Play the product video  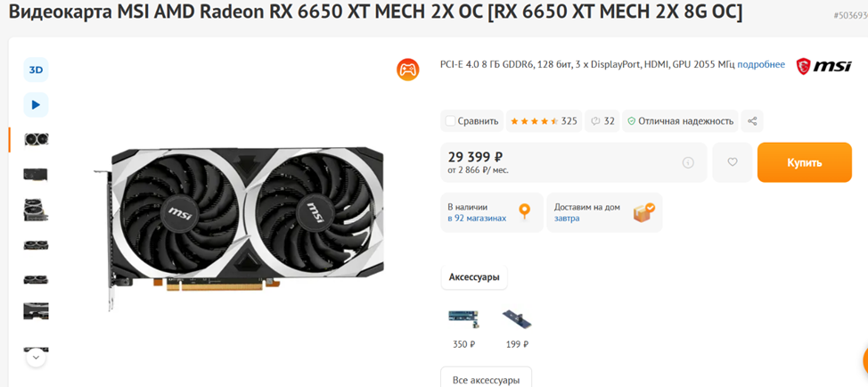coord(36,104)
